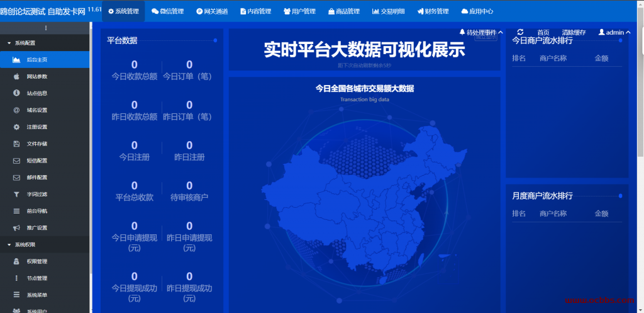The height and width of the screenshot is (313, 644).
Task: Click the 月度商户流水排行 panel heading
Action: tap(542, 196)
